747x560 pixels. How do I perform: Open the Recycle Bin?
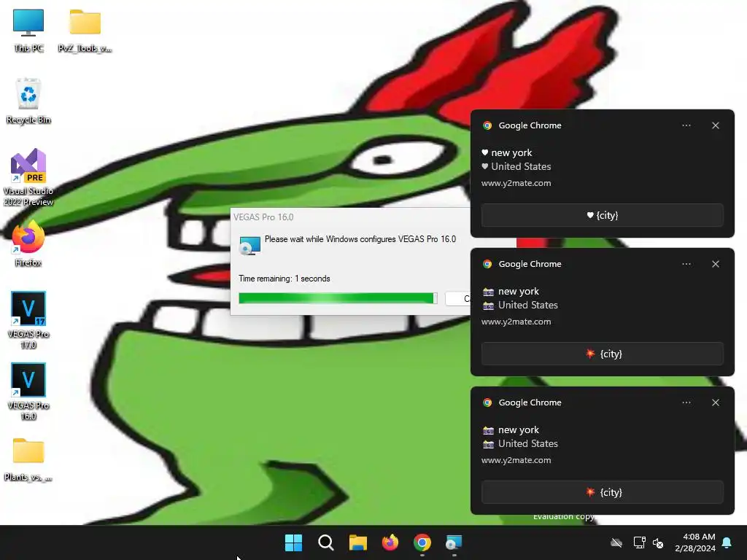click(x=28, y=101)
